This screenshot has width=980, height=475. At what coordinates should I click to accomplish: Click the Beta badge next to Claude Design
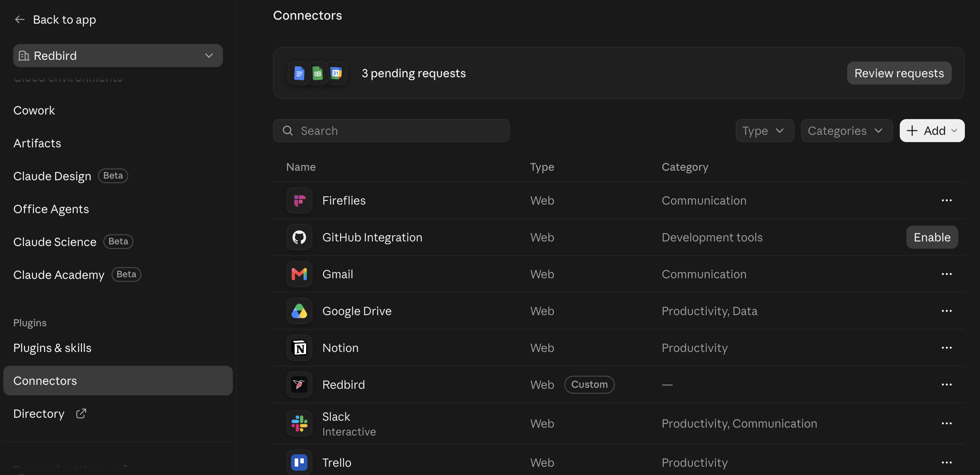[113, 175]
